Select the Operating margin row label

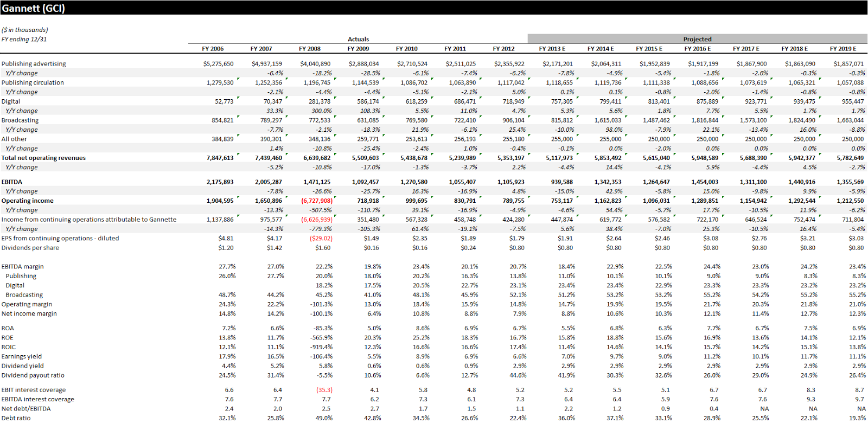27,304
